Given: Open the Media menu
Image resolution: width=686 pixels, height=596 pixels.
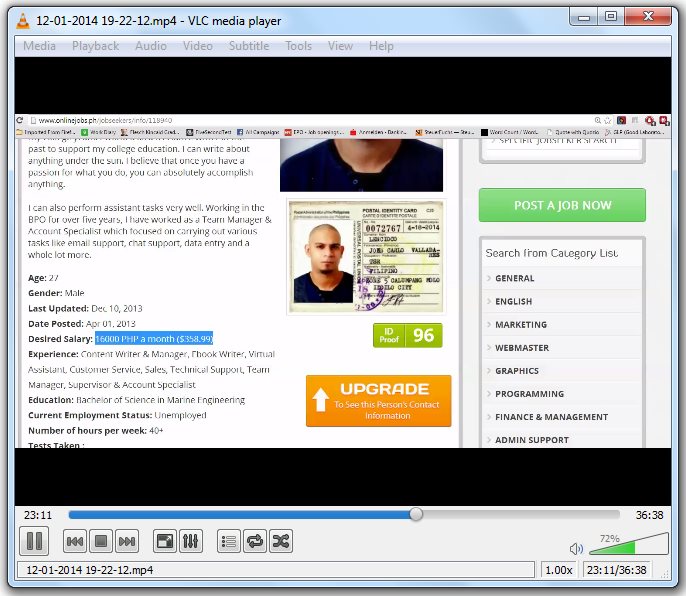Looking at the screenshot, I should pos(39,46).
